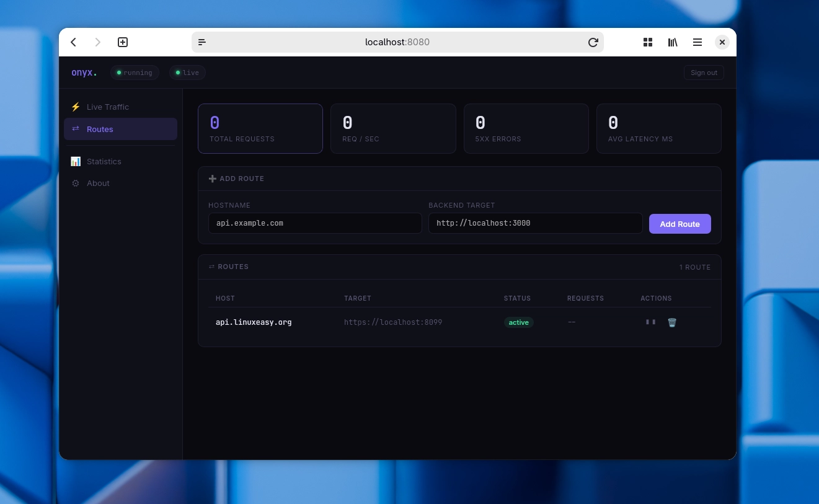Click the reader mode icon in address bar
The width and height of the screenshot is (819, 504).
(x=202, y=42)
